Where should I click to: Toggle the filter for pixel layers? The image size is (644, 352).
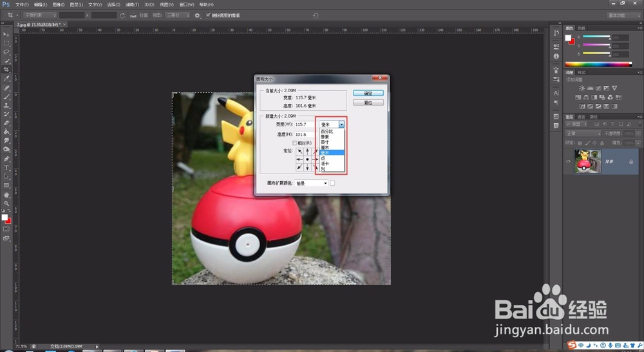pyautogui.click(x=597, y=124)
